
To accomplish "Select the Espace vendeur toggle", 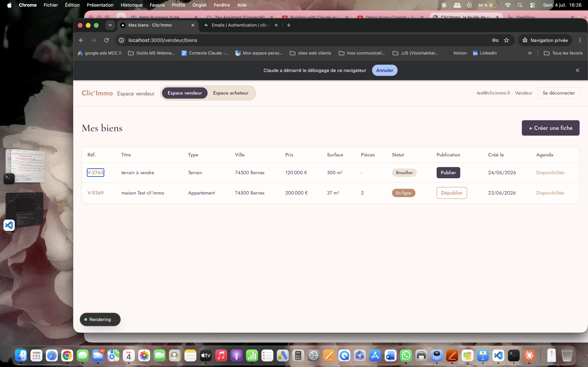I will tap(185, 93).
